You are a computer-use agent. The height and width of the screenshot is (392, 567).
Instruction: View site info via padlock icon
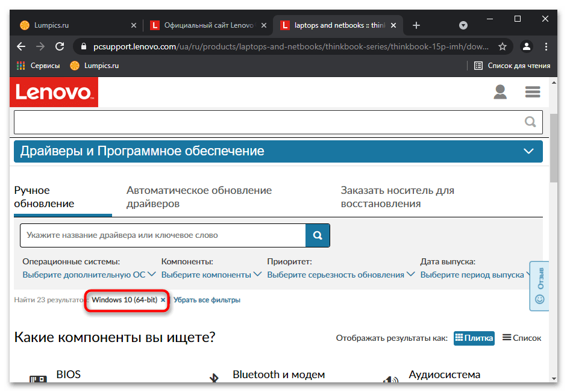84,46
